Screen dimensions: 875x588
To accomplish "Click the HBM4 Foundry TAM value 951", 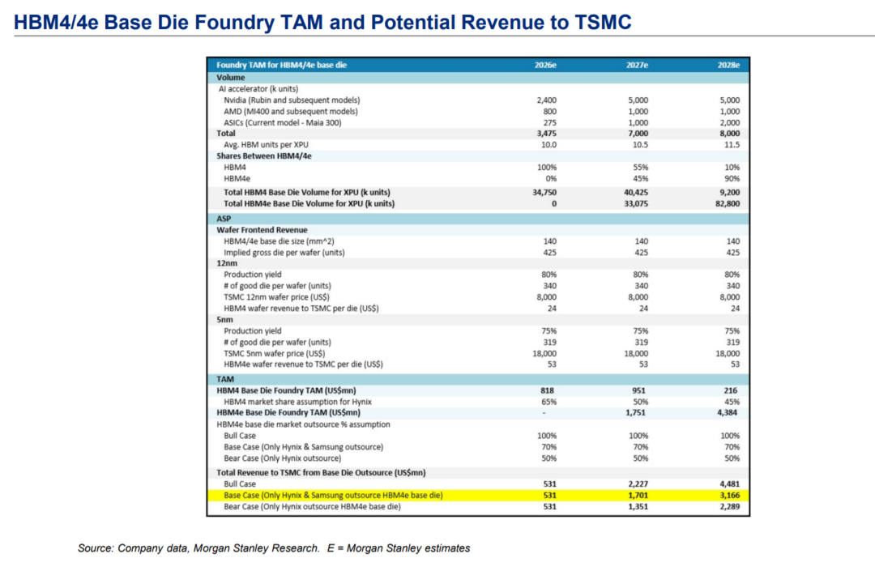I will coord(638,390).
